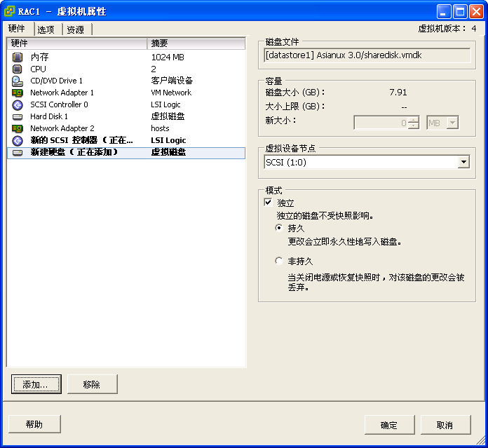
Task: Select the Network Adapter 1 icon
Action: point(18,93)
